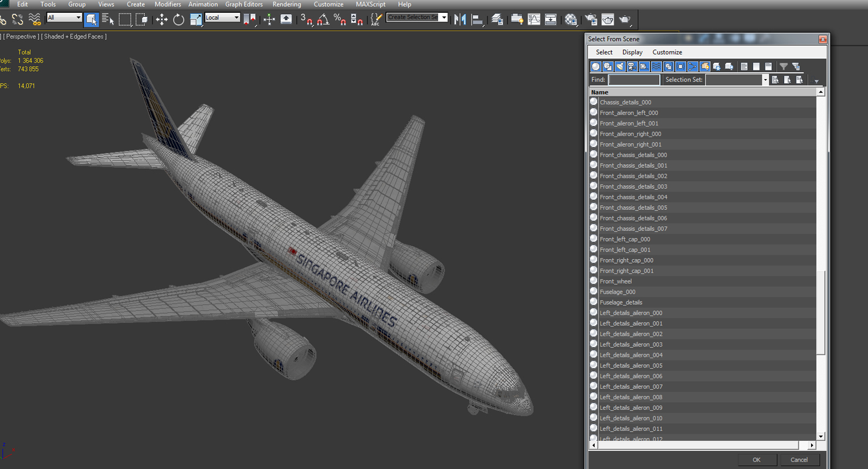Click the Align tool icon
Image resolution: width=868 pixels, height=469 pixels.
pyautogui.click(x=477, y=19)
